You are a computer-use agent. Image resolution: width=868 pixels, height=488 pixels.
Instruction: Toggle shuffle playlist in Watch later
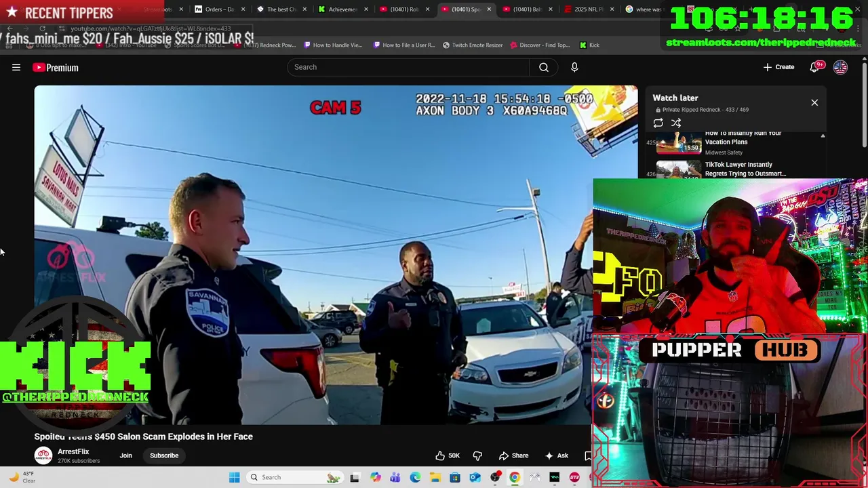[676, 123]
